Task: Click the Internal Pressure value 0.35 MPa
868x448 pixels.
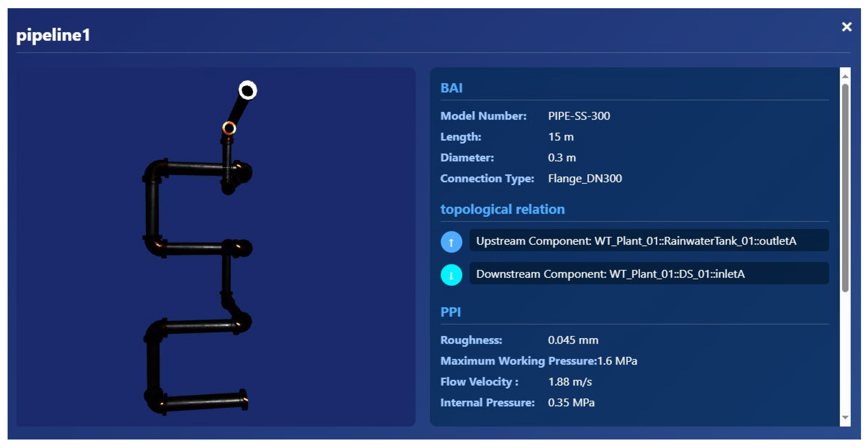Action: [571, 402]
